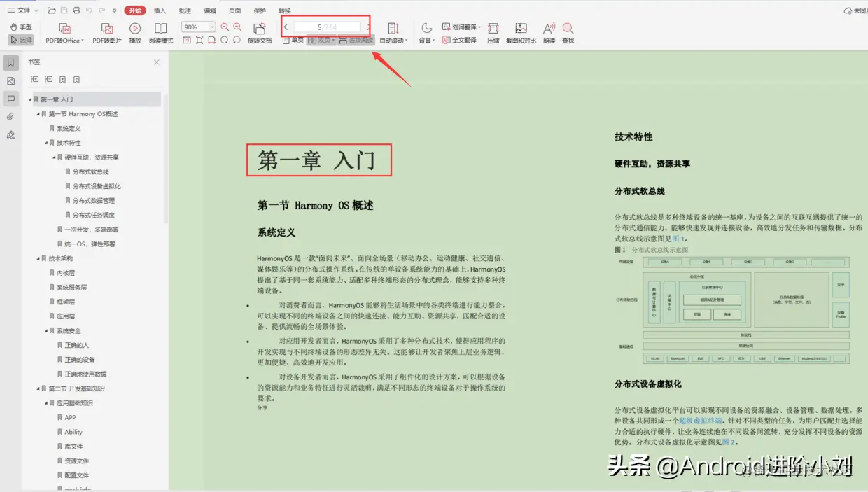Click the actual-size page icon under zoom
The height and width of the screenshot is (492, 868).
(x=187, y=41)
